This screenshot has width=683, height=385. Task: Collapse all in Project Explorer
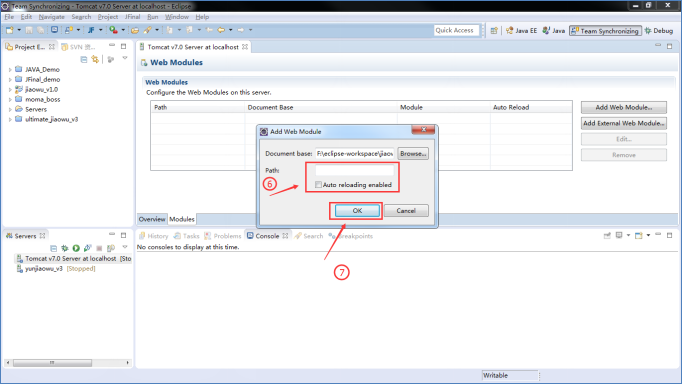click(x=84, y=59)
